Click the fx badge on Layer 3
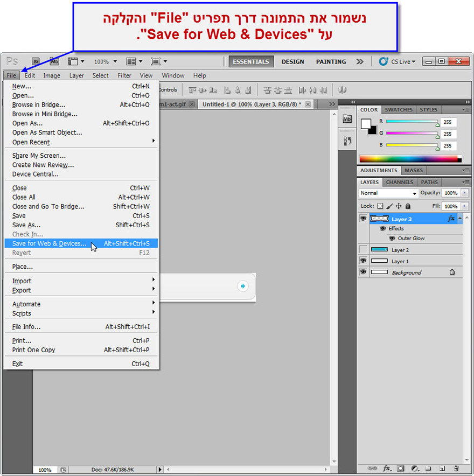The width and height of the screenshot is (474, 476). pyautogui.click(x=451, y=219)
